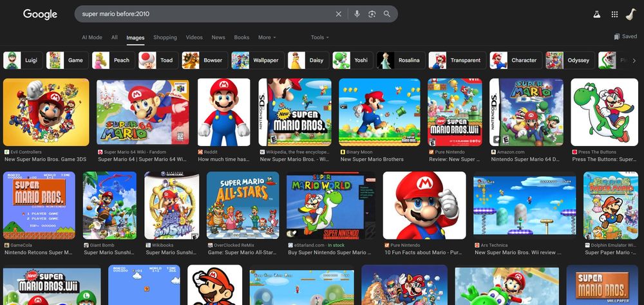This screenshot has height=305, width=644.
Task: Open New Super Mario Bros. Wii cover image
Action: click(455, 112)
